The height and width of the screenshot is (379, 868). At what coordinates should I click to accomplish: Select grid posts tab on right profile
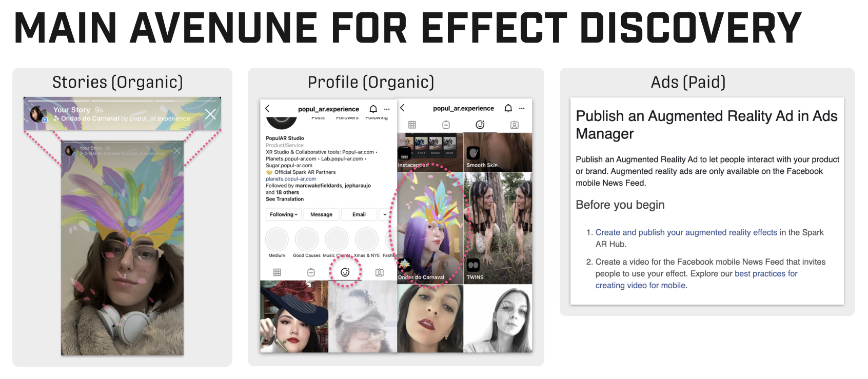(412, 125)
